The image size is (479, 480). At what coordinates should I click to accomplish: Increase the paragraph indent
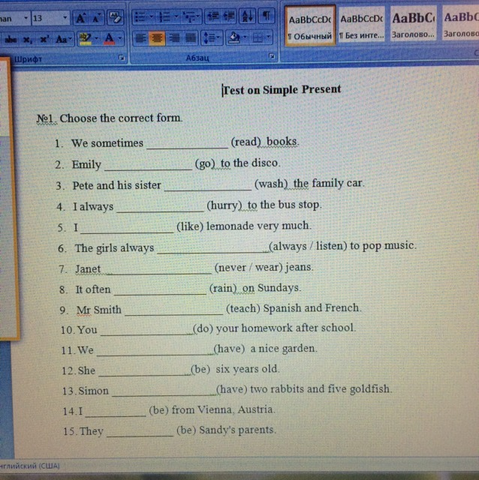point(229,16)
